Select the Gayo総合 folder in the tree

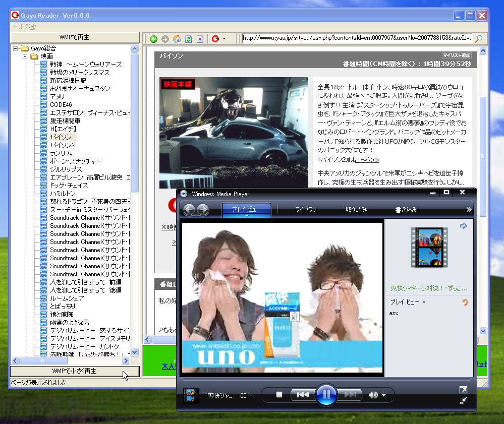coord(43,48)
